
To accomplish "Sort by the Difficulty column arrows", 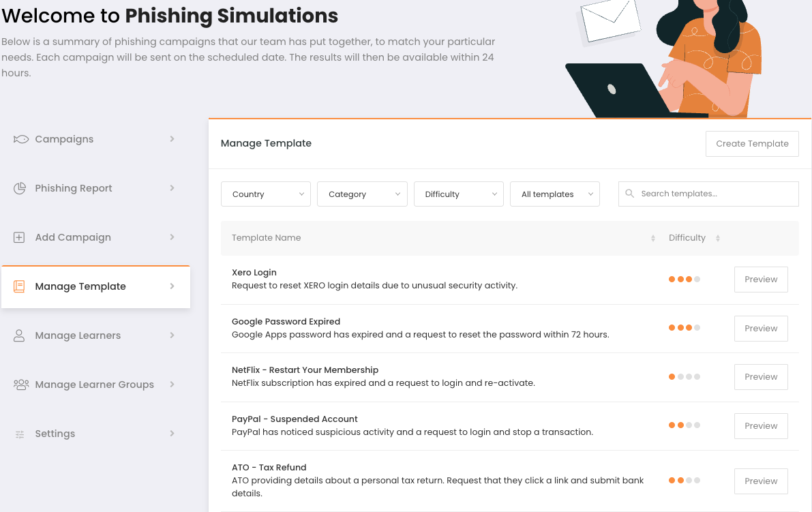I will (718, 238).
